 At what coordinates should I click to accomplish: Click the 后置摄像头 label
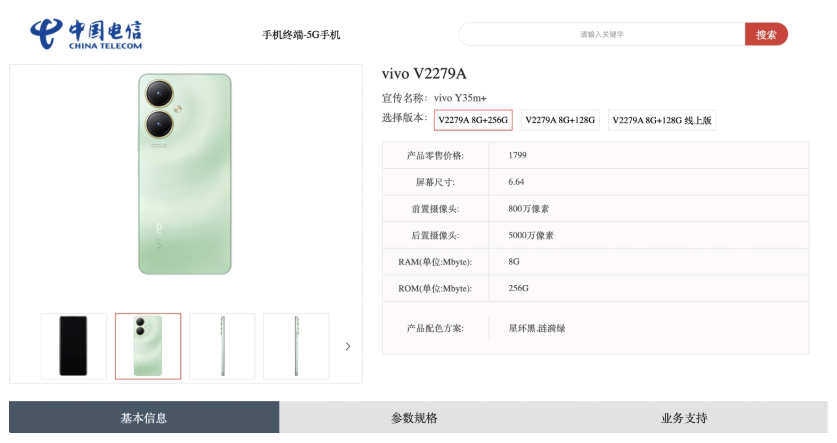tap(435, 235)
